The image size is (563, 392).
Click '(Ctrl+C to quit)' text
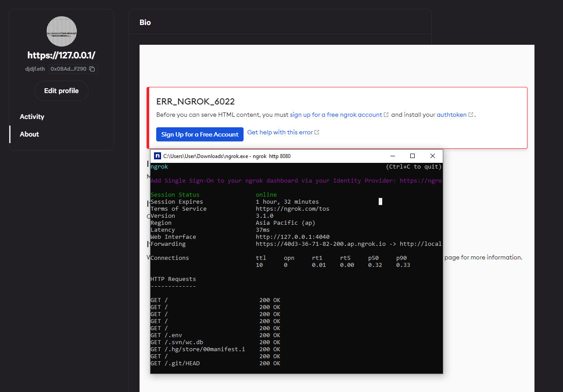click(x=414, y=166)
